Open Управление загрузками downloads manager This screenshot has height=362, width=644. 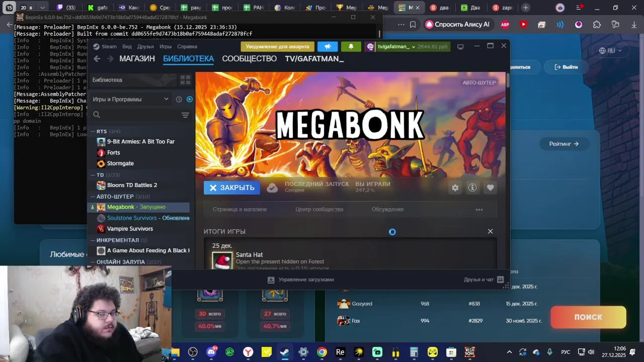(x=301, y=280)
